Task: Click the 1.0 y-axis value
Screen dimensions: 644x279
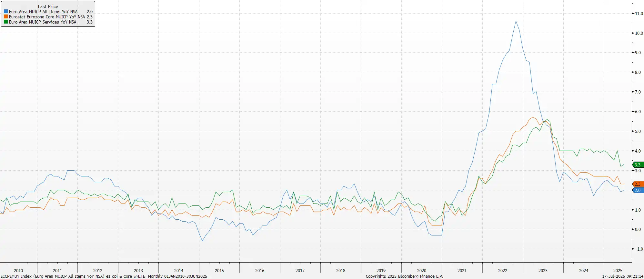Action: coord(638,210)
